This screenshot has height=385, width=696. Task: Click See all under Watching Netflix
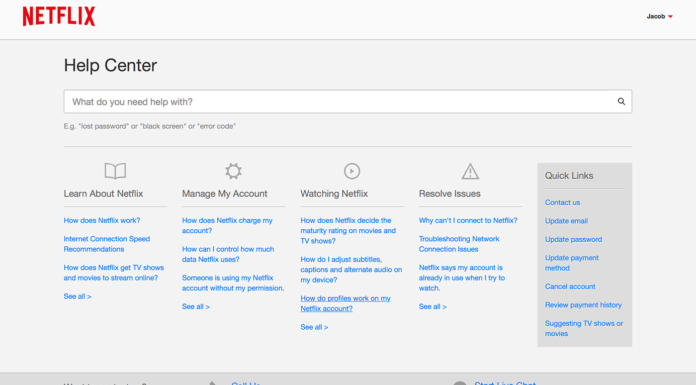click(x=314, y=327)
